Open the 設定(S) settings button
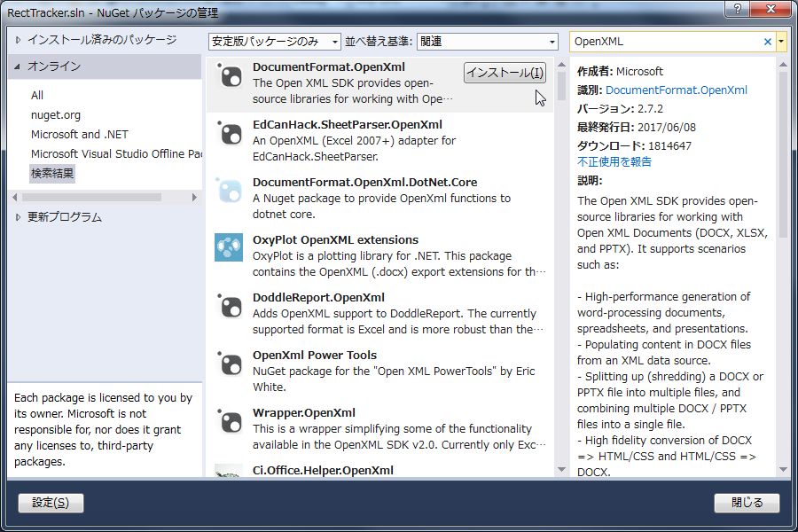 click(51, 503)
